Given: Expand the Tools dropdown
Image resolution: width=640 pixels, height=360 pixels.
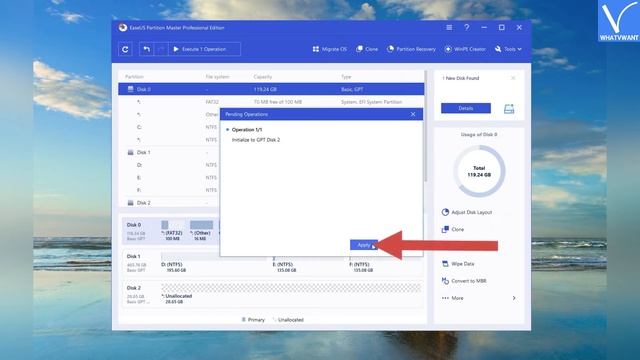Looking at the screenshot, I should pos(508,49).
